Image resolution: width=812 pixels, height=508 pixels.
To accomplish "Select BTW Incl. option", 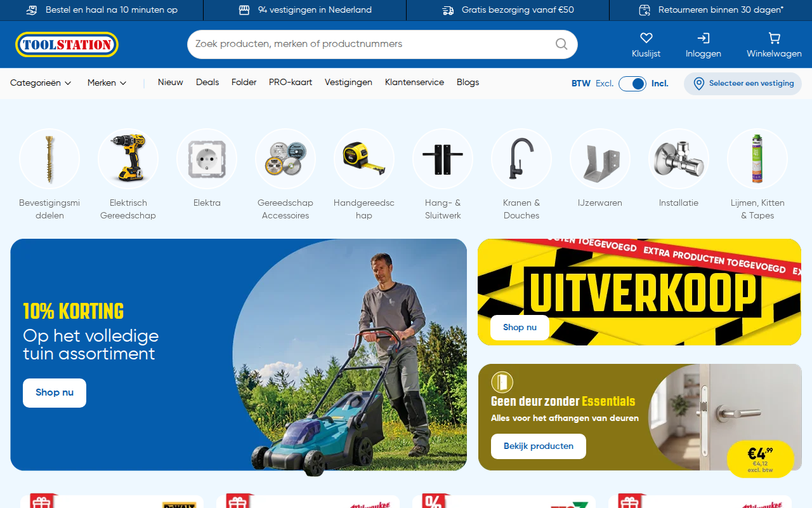I will coord(660,84).
